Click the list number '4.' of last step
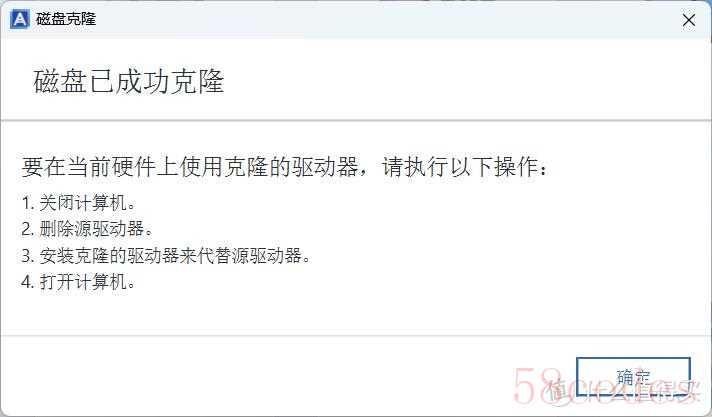 (28, 282)
